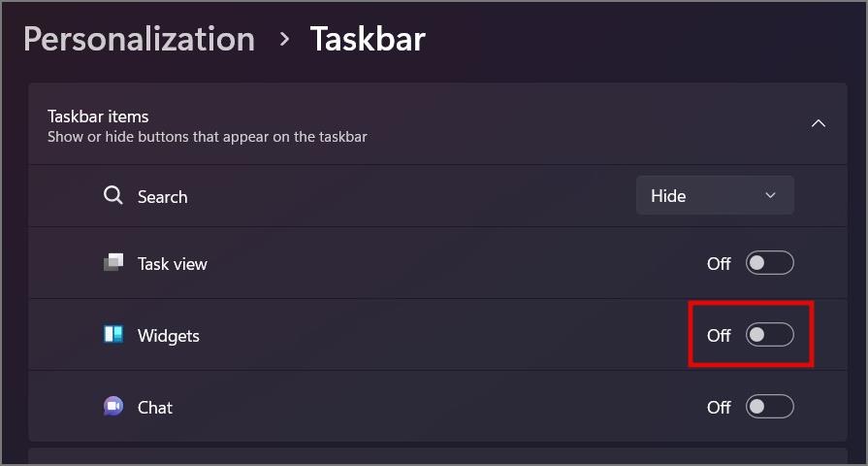Select the Widgets label text
This screenshot has height=466, width=868.
tap(169, 336)
